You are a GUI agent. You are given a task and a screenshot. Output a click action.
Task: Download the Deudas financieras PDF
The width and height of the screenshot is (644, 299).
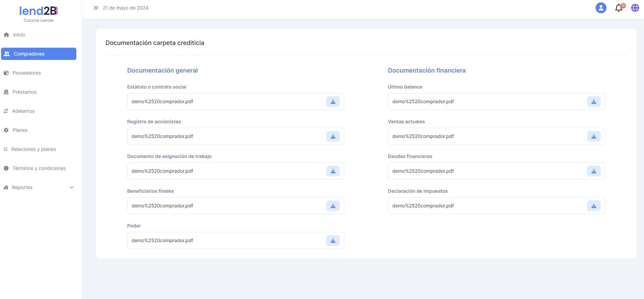coord(594,171)
